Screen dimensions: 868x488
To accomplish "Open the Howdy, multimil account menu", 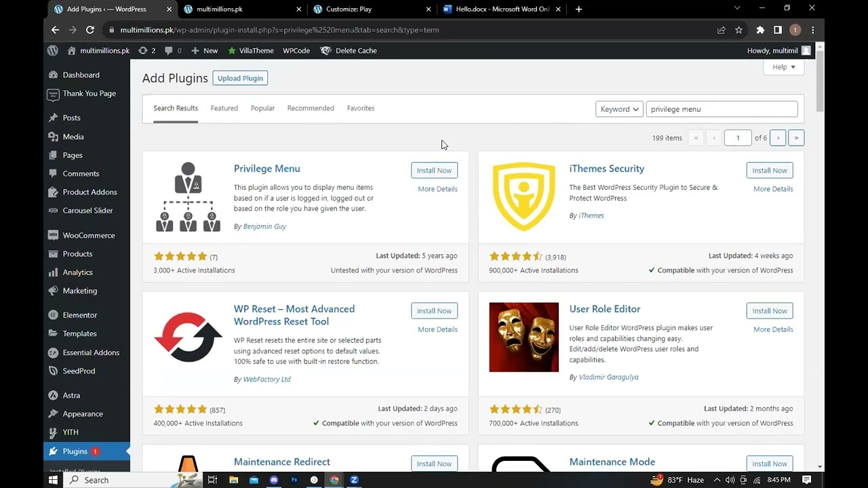I will point(778,51).
